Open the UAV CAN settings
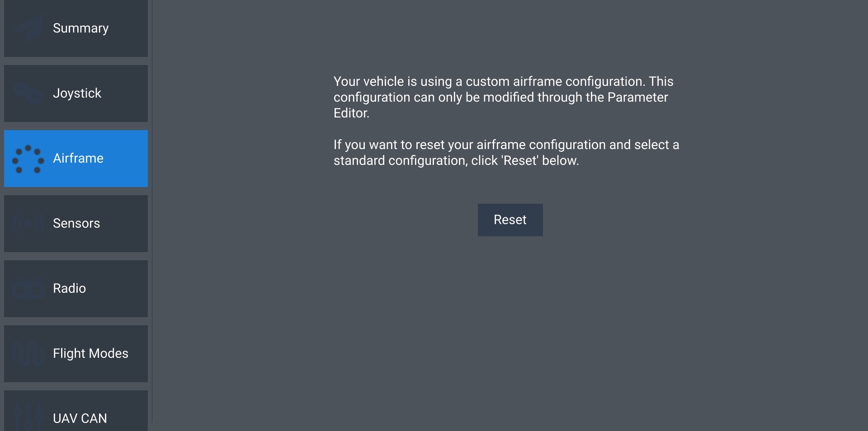The height and width of the screenshot is (431, 868). (x=80, y=418)
